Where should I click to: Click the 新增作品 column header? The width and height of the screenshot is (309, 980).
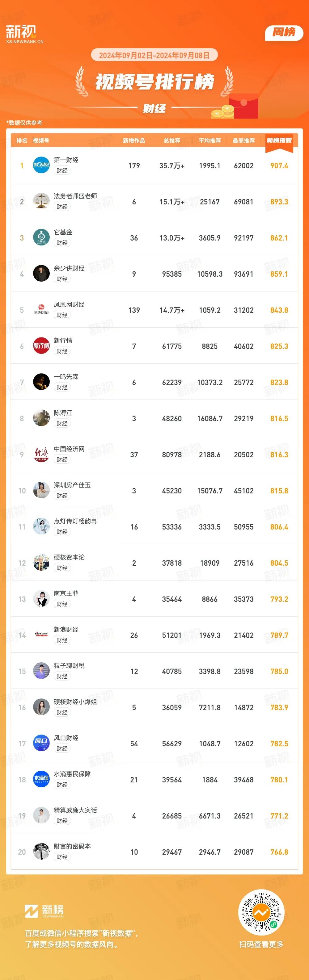[x=134, y=141]
